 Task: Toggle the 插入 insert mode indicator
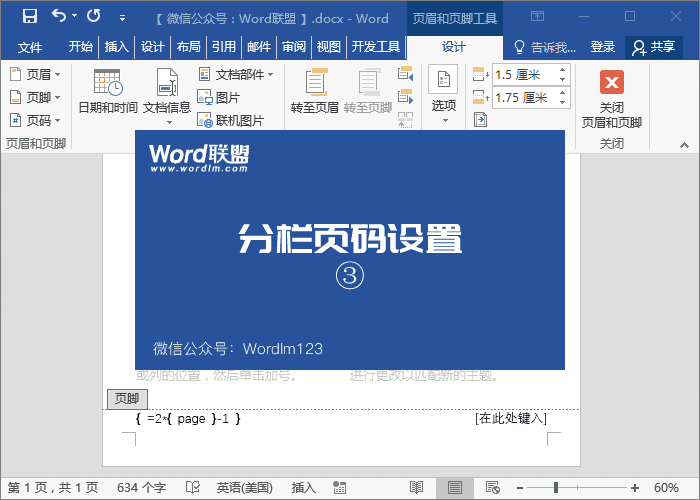pos(304,488)
